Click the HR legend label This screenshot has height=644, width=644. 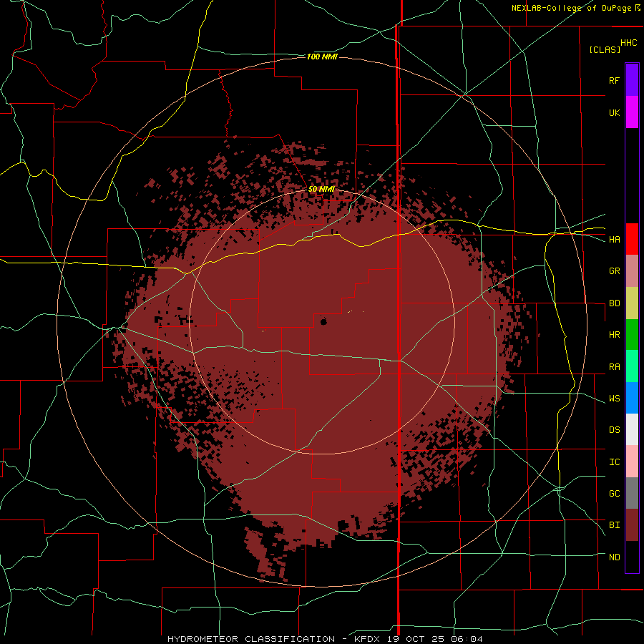tap(614, 335)
